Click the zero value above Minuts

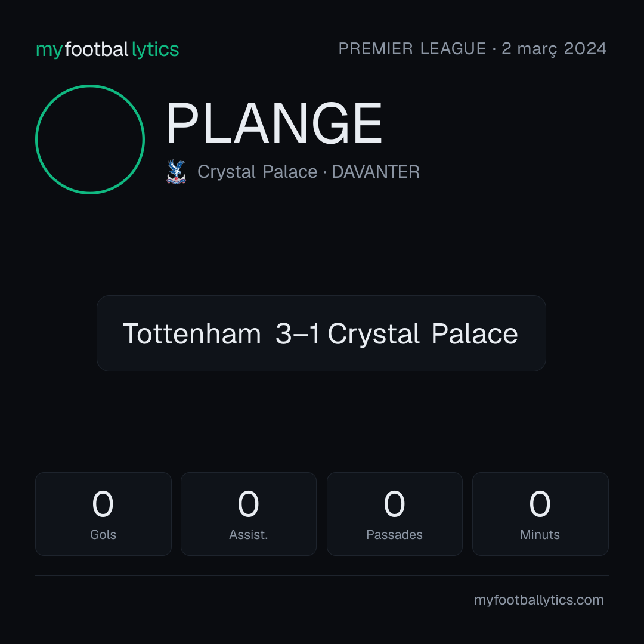[540, 503]
